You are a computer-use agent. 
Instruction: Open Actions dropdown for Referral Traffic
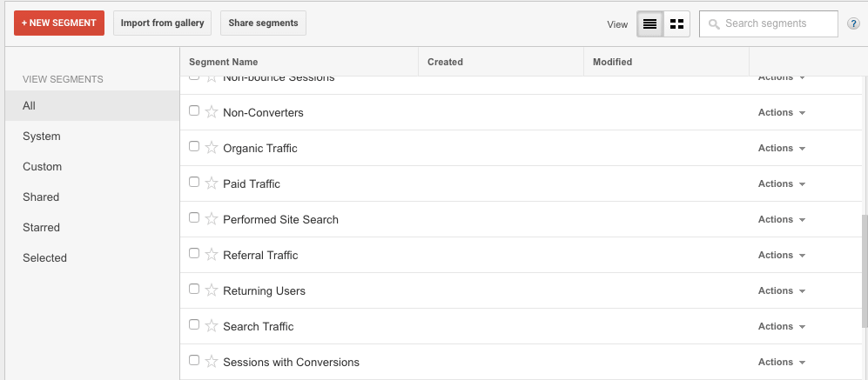[782, 255]
